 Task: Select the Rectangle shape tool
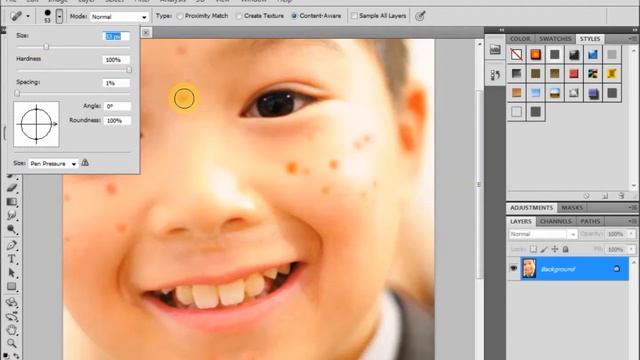[12, 287]
